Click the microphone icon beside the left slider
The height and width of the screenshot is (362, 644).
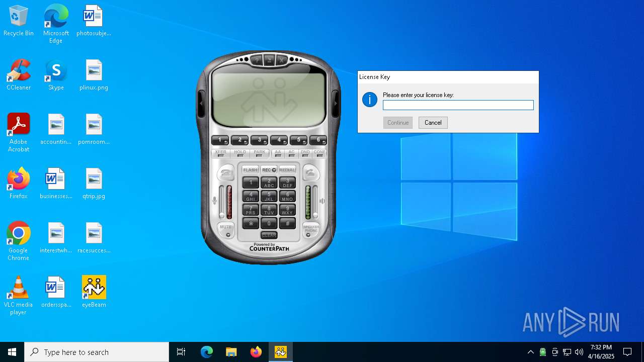214,201
